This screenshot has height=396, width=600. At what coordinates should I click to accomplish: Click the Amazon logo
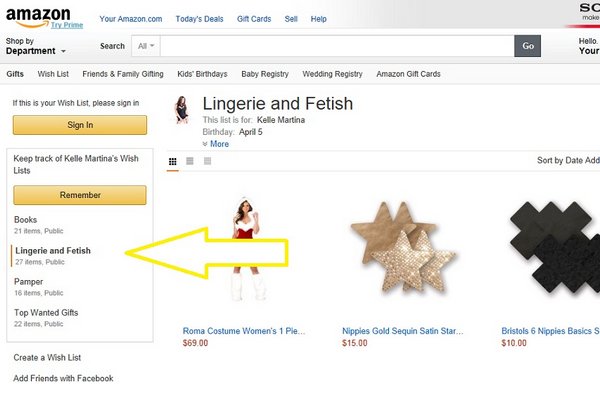point(38,17)
